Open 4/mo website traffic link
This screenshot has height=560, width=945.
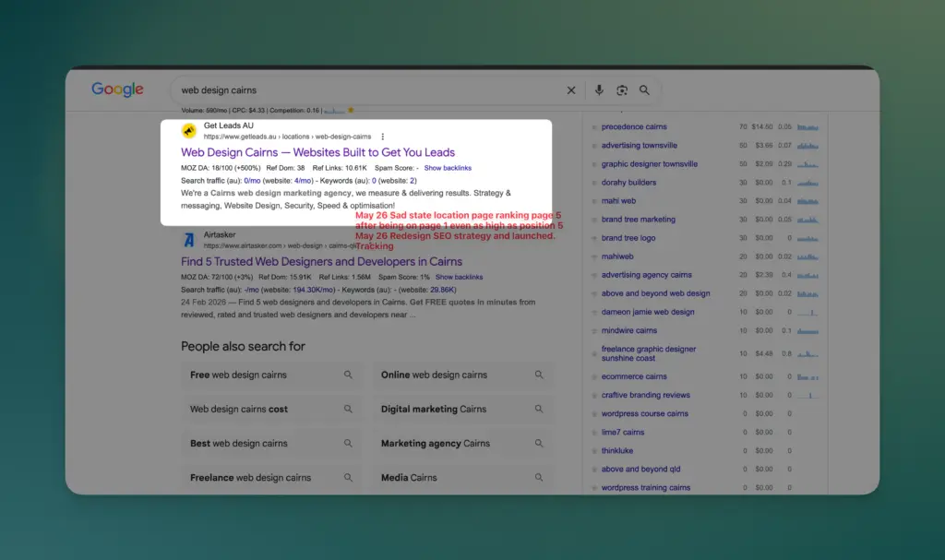click(x=303, y=181)
